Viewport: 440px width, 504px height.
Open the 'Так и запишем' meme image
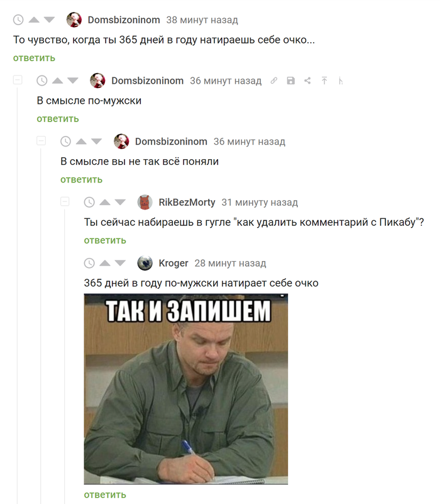(x=186, y=389)
